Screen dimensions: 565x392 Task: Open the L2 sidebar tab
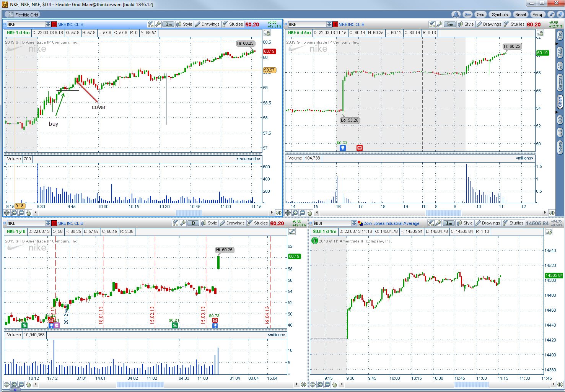click(560, 132)
